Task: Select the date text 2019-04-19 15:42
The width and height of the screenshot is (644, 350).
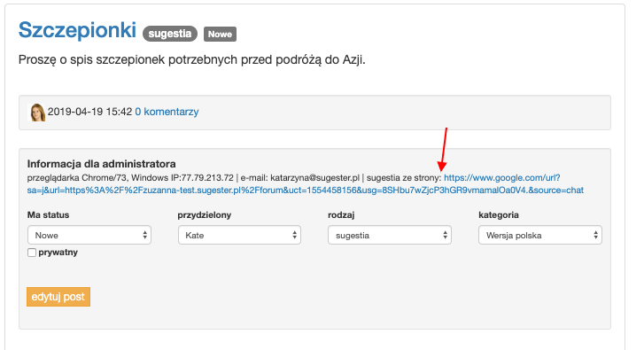Action: pos(90,112)
